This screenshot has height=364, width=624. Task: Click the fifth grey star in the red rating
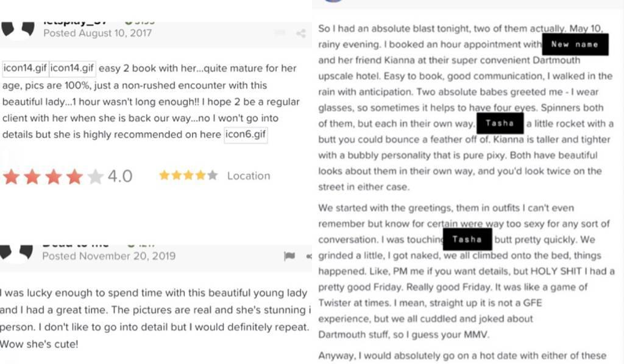pyautogui.click(x=96, y=177)
